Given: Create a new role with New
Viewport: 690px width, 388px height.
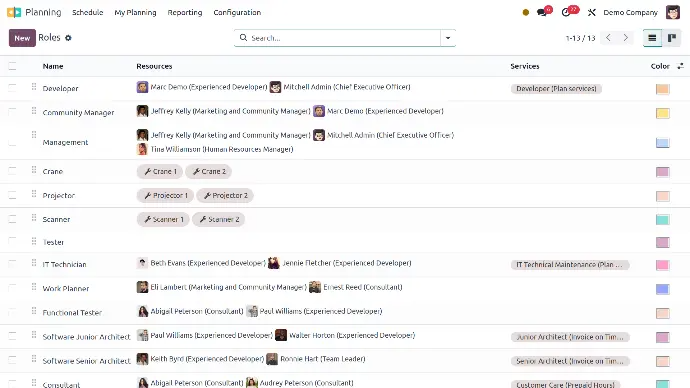Looking at the screenshot, I should (22, 38).
